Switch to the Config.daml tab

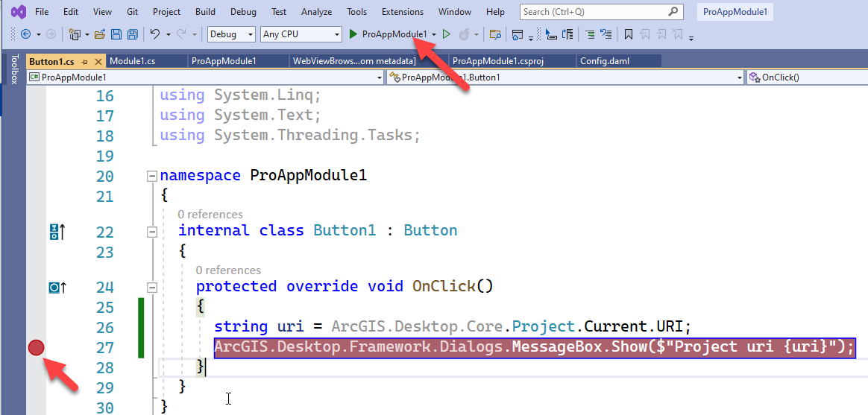click(605, 61)
